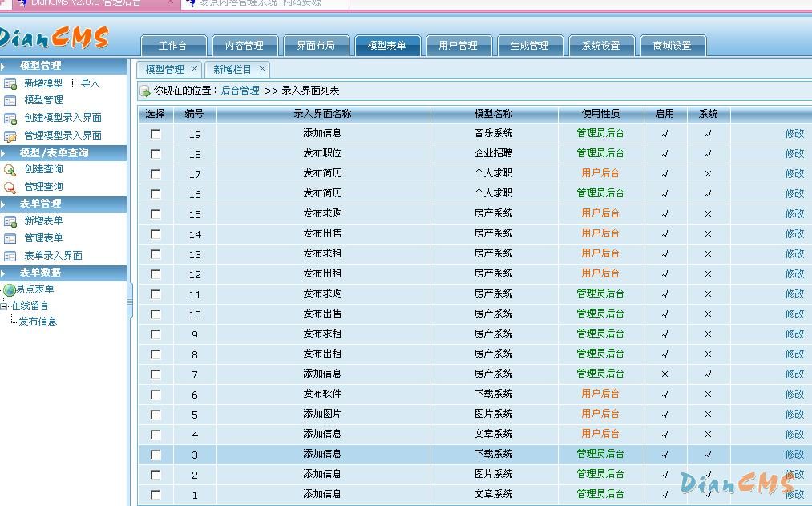The image size is (812, 506).
Task: Click the 新增表单 icon
Action: tap(10, 221)
